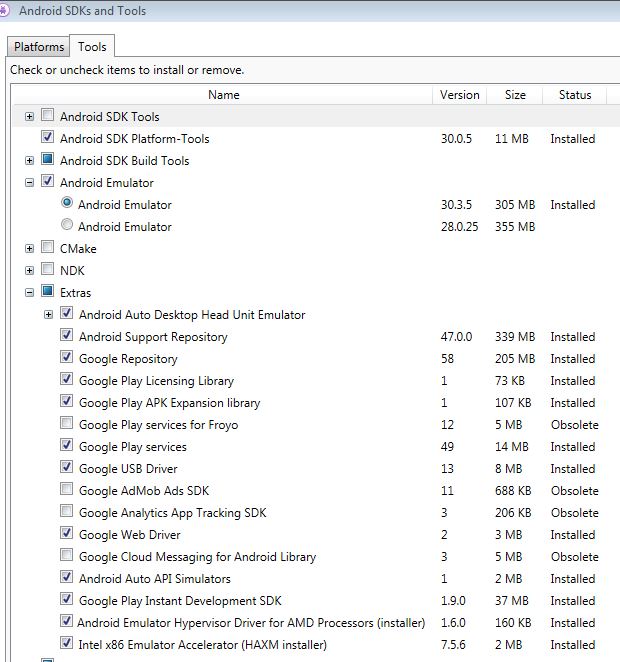Uncheck Android Auto API Simulators
Viewport: 620px width, 662px height.
pos(66,577)
